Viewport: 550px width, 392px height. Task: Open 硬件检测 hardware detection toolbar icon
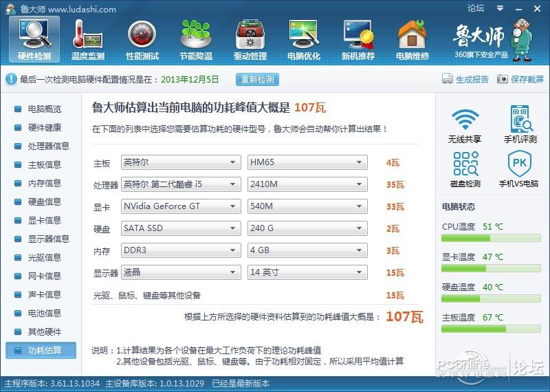point(34,39)
